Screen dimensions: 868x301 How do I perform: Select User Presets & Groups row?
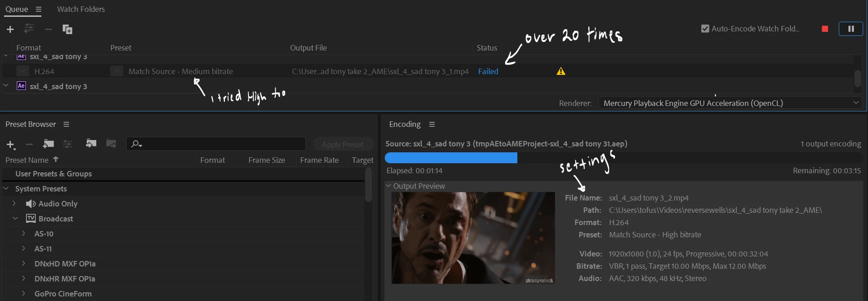pos(183,174)
